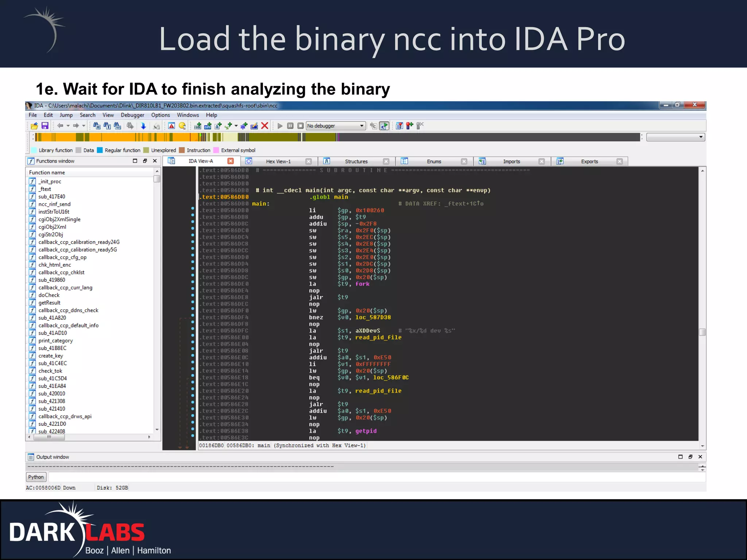The width and height of the screenshot is (747, 560).
Task: Click the convert to Code icon
Action: [x=198, y=126]
